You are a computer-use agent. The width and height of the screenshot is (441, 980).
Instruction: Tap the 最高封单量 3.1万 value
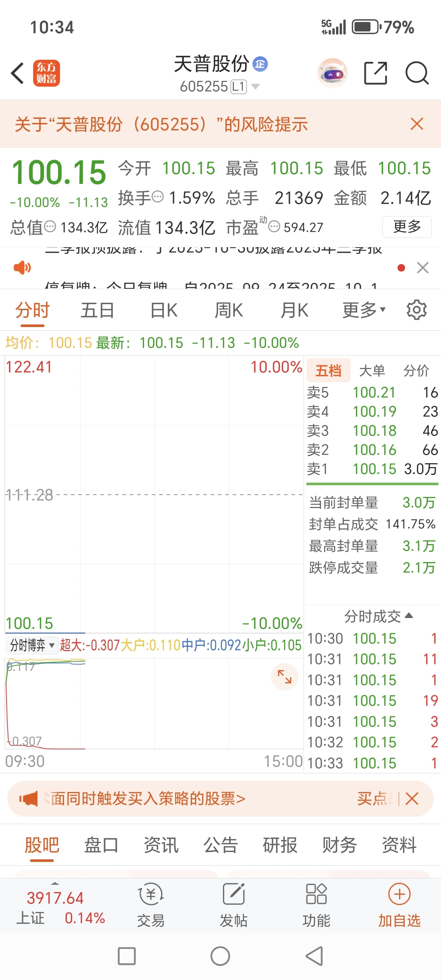tap(419, 546)
